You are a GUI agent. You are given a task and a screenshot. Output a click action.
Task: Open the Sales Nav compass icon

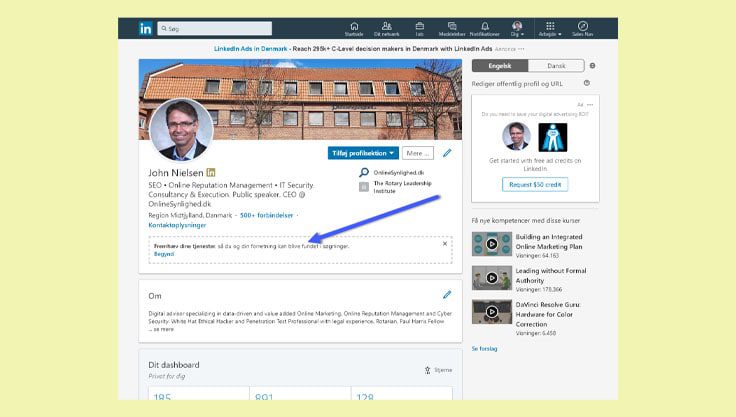[x=583, y=29]
